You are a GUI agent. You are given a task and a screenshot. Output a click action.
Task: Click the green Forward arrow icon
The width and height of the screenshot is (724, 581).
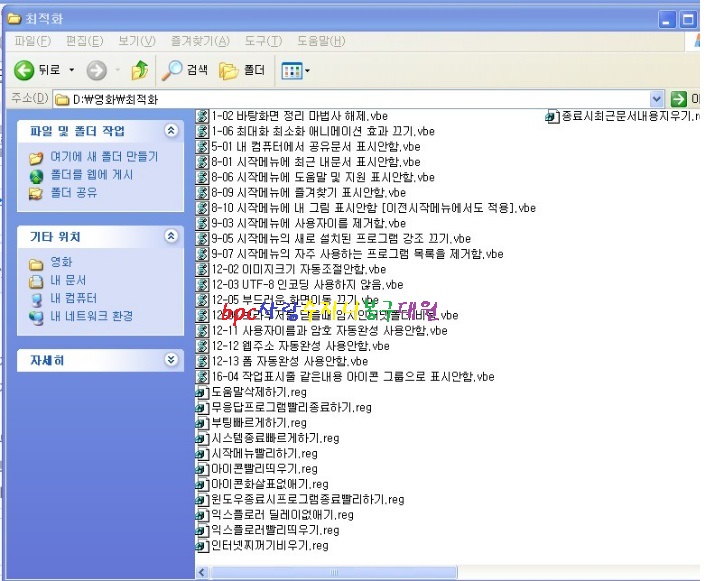[x=97, y=70]
